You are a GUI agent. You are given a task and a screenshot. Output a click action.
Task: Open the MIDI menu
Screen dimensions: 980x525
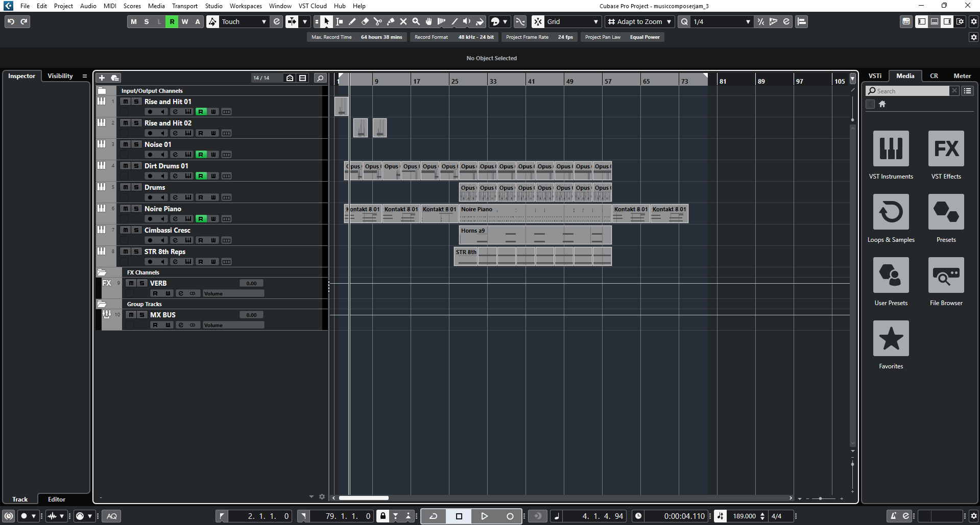click(x=110, y=6)
